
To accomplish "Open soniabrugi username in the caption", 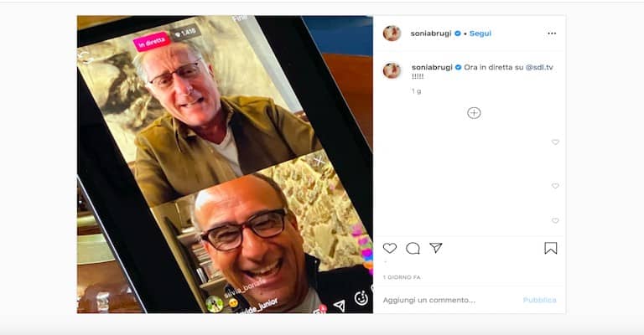I will 432,67.
